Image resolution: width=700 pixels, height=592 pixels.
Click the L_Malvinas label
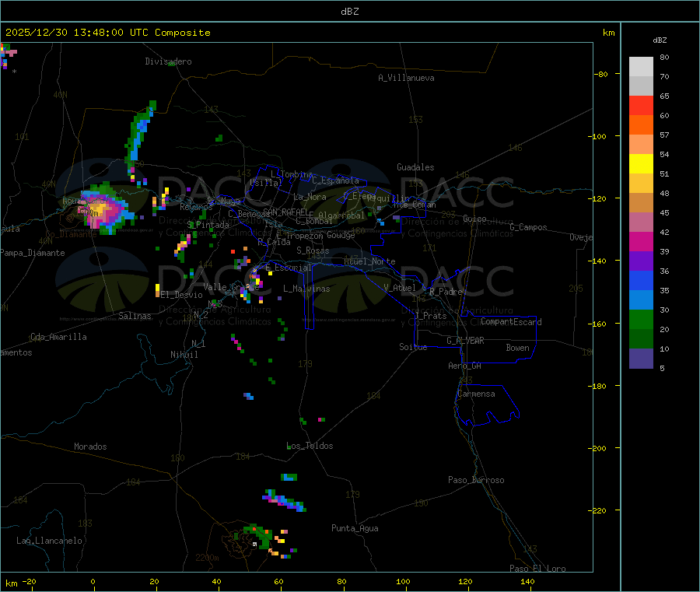coord(306,289)
